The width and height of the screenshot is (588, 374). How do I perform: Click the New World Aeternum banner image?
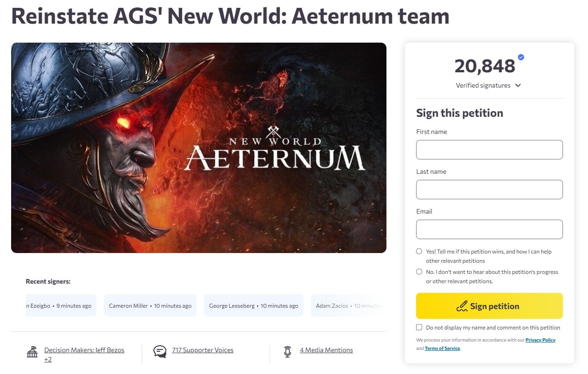coord(199,148)
